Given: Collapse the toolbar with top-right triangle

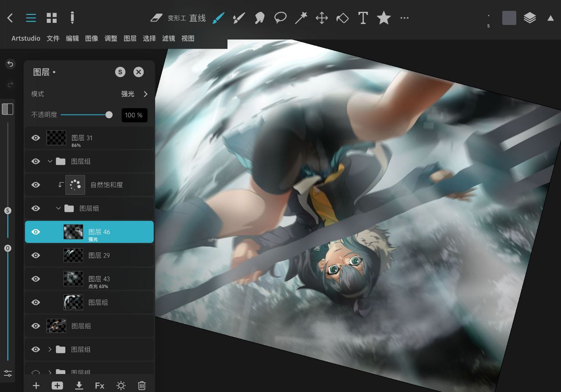Looking at the screenshot, I should [x=550, y=18].
